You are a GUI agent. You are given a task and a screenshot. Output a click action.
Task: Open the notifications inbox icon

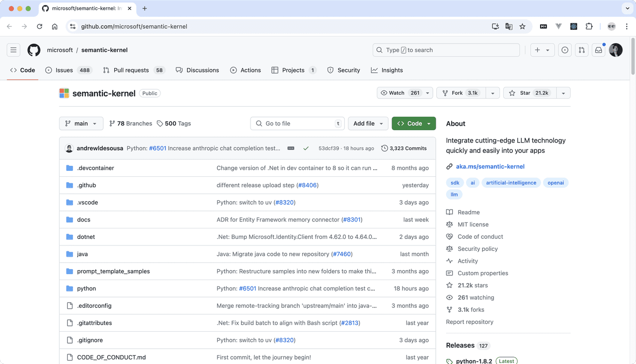coord(599,50)
